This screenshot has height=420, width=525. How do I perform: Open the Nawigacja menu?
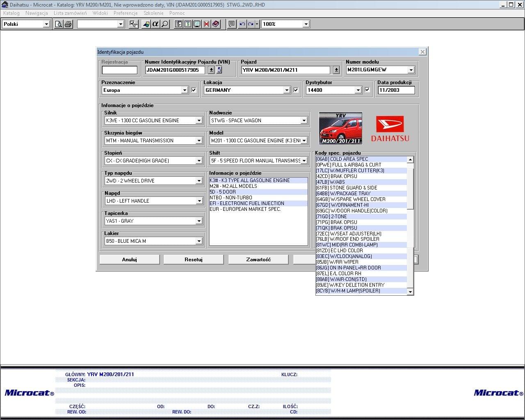tap(37, 13)
